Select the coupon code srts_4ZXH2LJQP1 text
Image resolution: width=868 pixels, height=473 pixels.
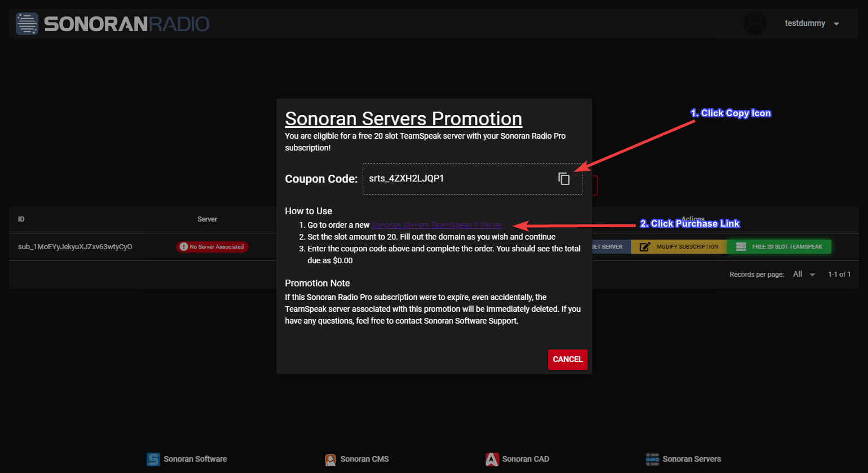pos(406,179)
